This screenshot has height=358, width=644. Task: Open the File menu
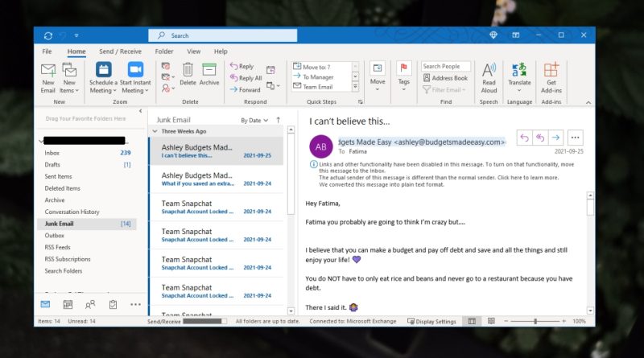[x=47, y=51]
